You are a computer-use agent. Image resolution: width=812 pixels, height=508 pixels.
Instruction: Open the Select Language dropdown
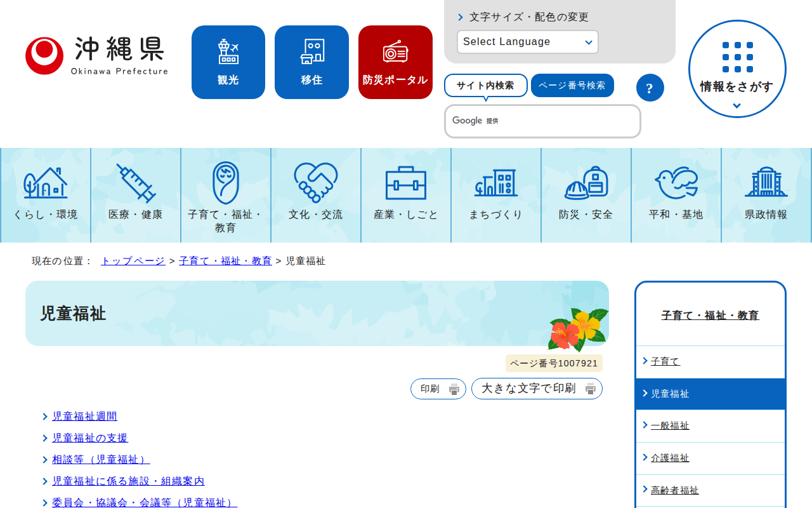click(x=528, y=42)
